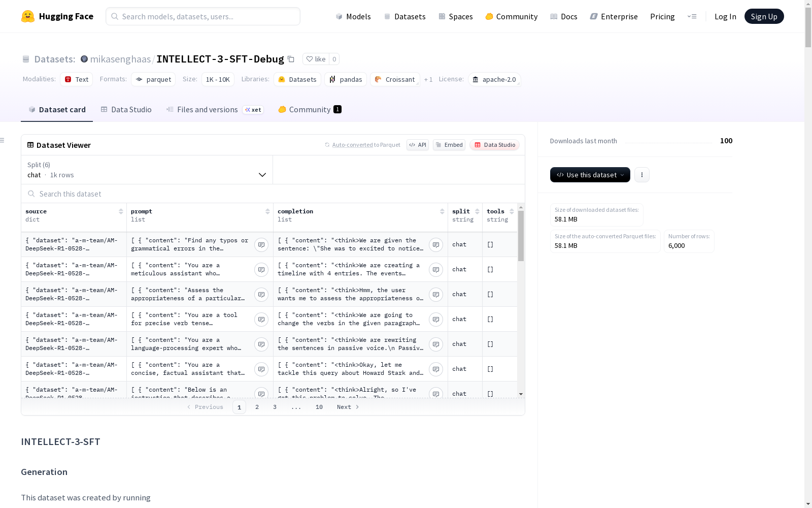Open completion chat view for 'Howard Stark' row
Viewport: 812px width, 508px height.
point(436,369)
